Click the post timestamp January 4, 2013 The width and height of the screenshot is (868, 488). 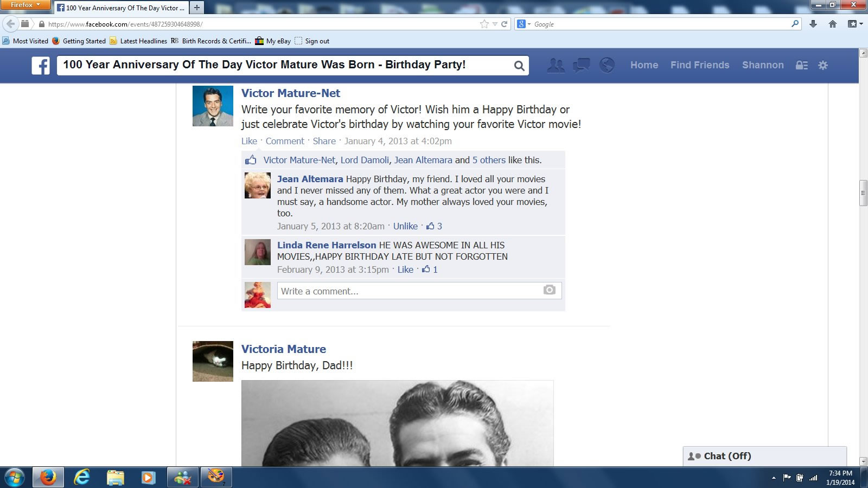398,141
